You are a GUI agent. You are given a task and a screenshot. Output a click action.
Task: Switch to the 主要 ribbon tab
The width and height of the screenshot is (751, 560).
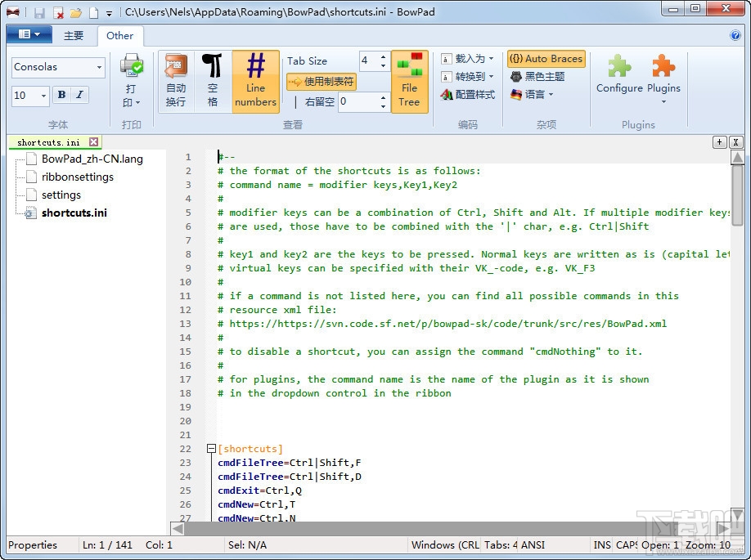pos(74,36)
